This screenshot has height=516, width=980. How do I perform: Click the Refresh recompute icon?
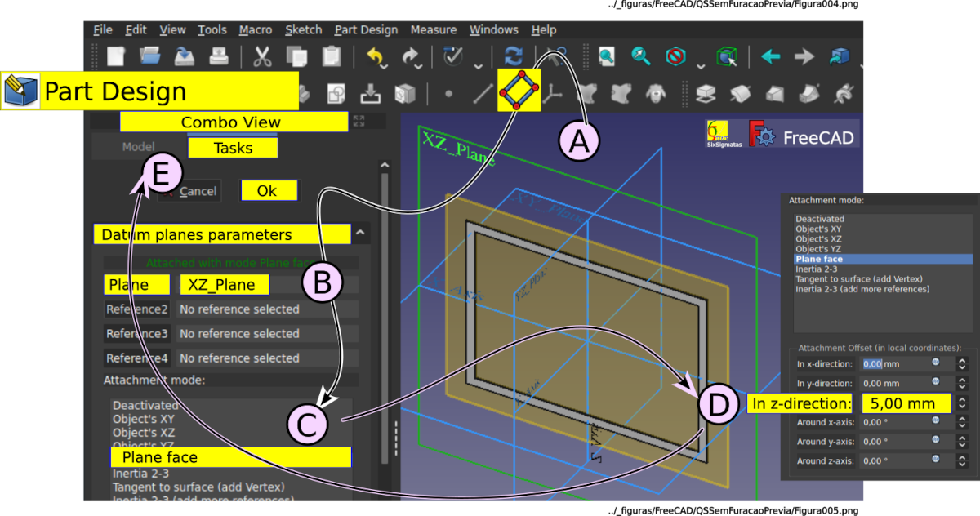pyautogui.click(x=513, y=56)
